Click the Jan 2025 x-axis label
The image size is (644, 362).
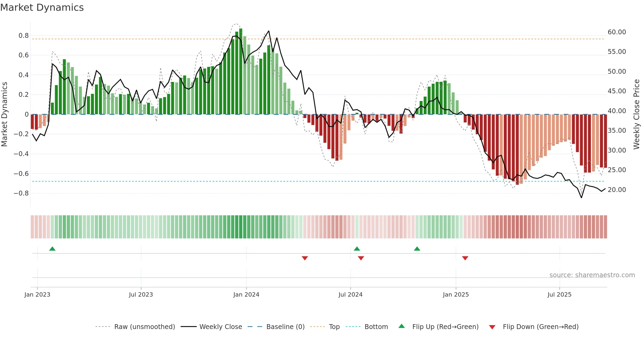[456, 294]
